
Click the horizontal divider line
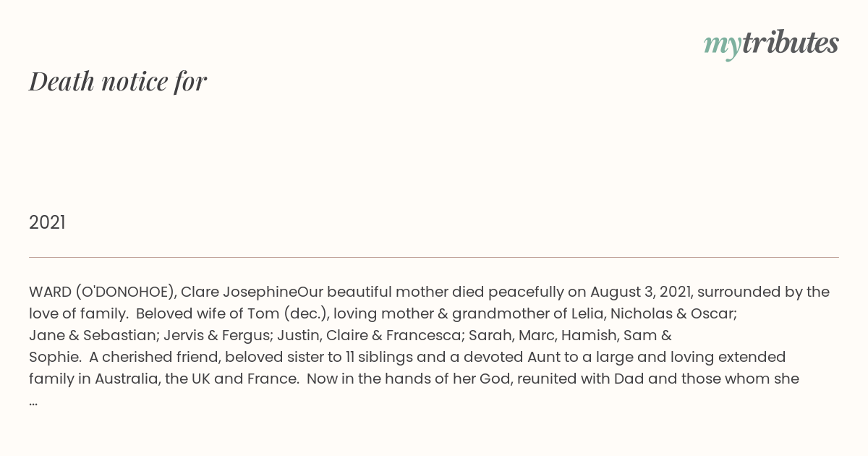click(434, 257)
